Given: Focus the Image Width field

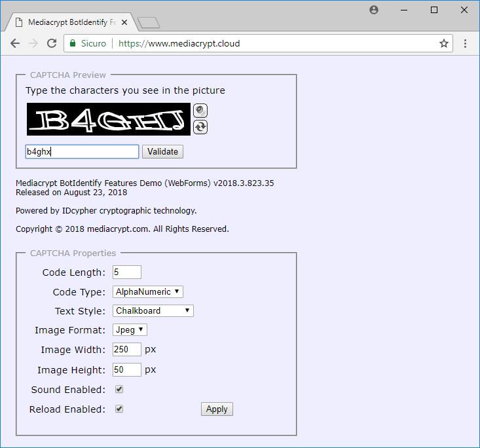Looking at the screenshot, I should (x=127, y=349).
